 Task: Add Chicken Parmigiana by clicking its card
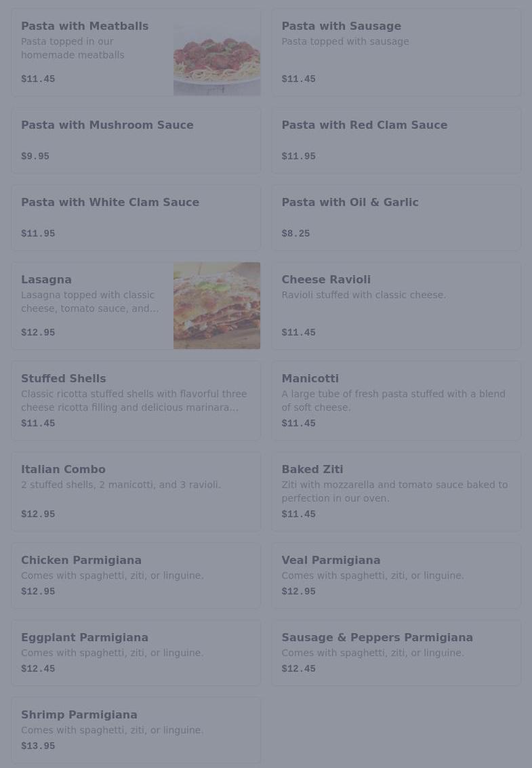coord(136,575)
